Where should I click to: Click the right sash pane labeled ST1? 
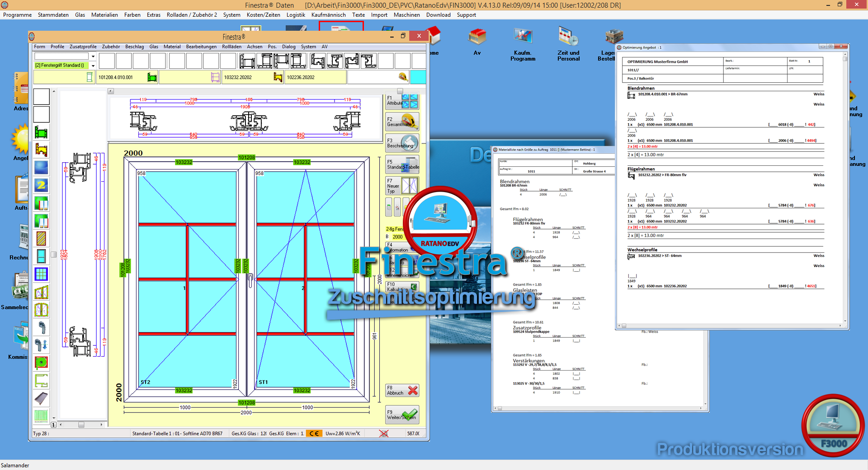click(x=305, y=279)
